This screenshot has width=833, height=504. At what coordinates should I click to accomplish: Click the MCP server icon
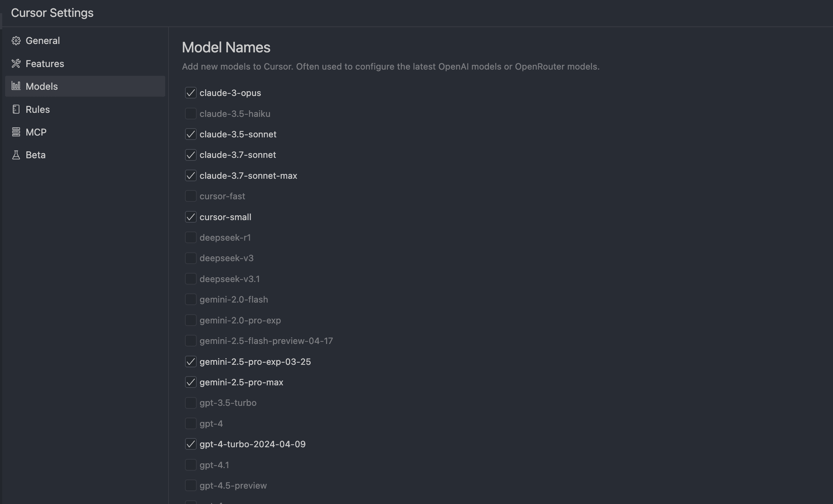coord(16,132)
